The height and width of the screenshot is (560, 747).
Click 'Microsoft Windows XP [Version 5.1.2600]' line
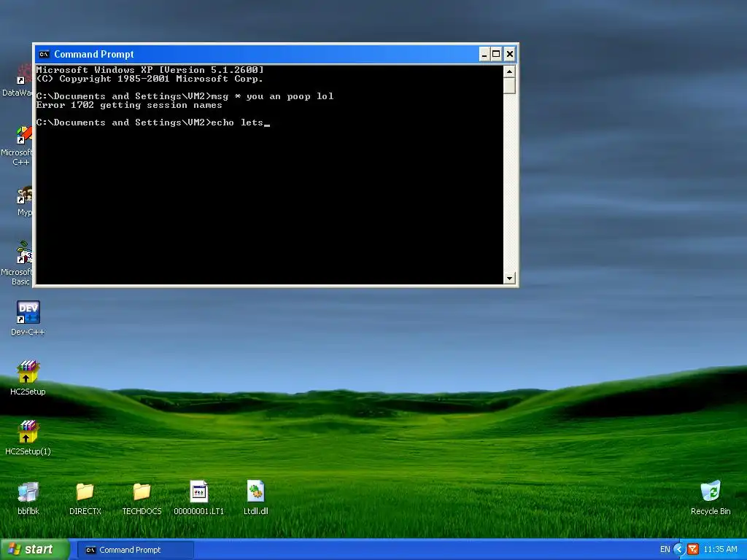(x=150, y=70)
